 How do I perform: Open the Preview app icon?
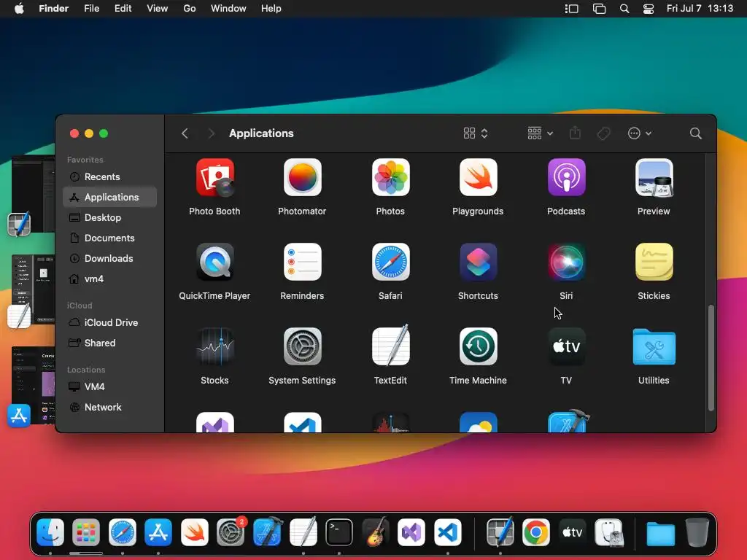click(x=654, y=178)
